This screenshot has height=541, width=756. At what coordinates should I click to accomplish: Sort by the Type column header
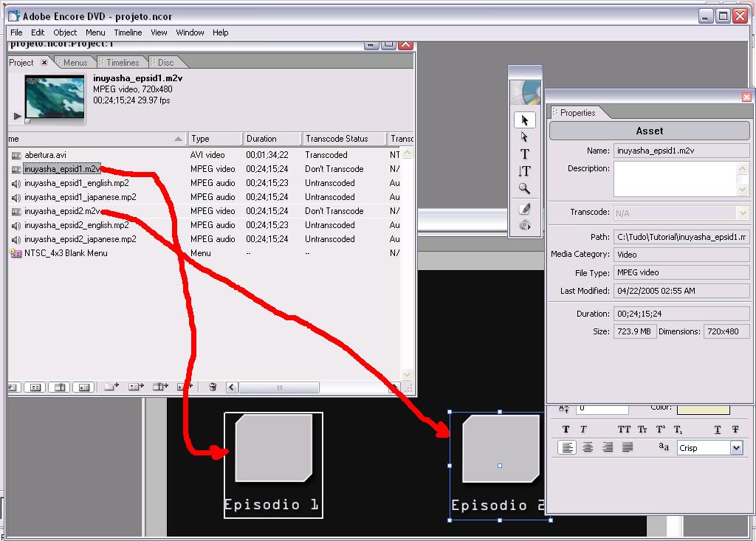pyautogui.click(x=215, y=139)
